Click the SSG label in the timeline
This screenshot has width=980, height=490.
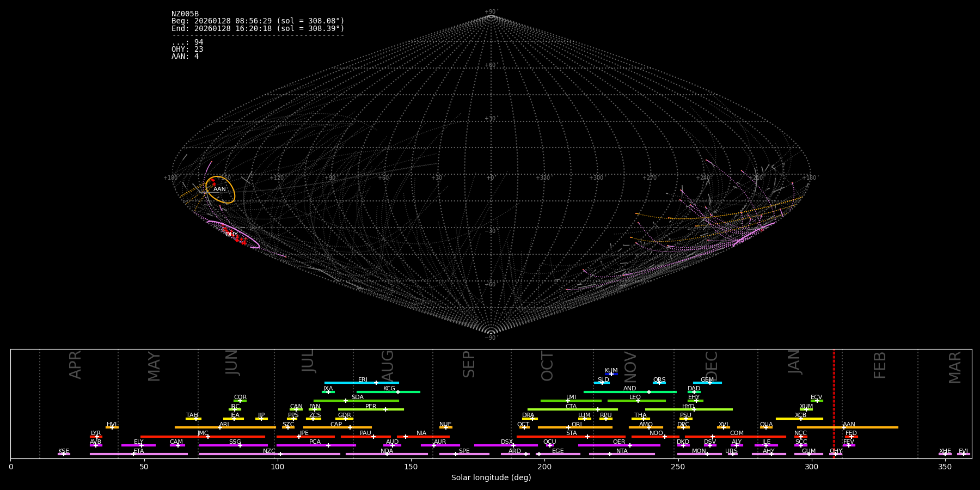[x=235, y=442]
